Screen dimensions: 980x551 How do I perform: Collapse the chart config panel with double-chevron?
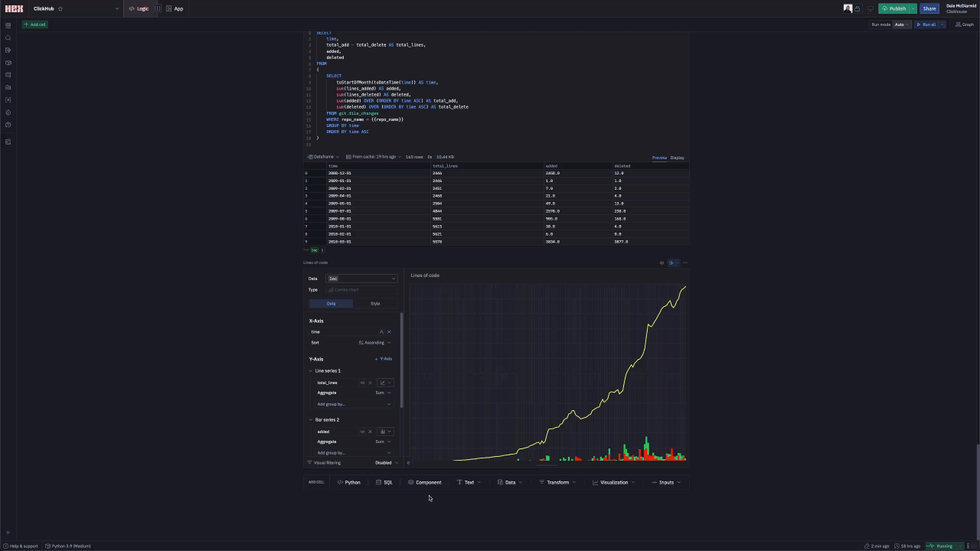pyautogui.click(x=408, y=463)
